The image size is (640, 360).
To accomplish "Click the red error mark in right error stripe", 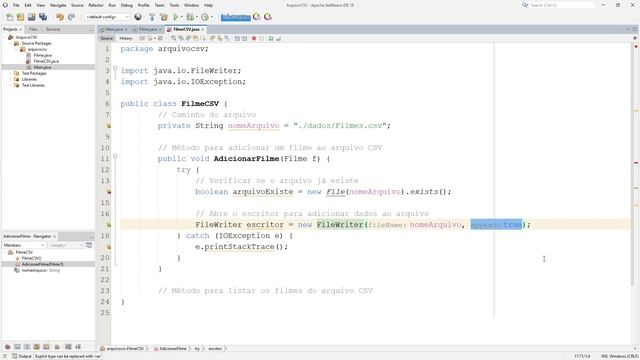I will pos(636,163).
